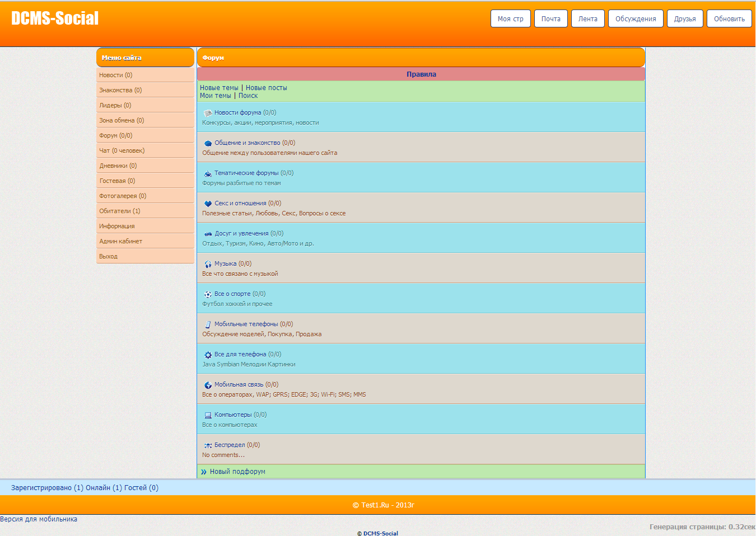Viewport: 756px width, 536px height.
Task: Open Обитатели (1) menu item
Action: 145,211
